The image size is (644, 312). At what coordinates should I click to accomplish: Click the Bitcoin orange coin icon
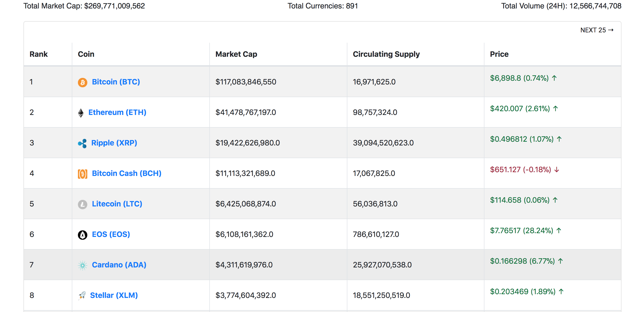[x=83, y=82]
